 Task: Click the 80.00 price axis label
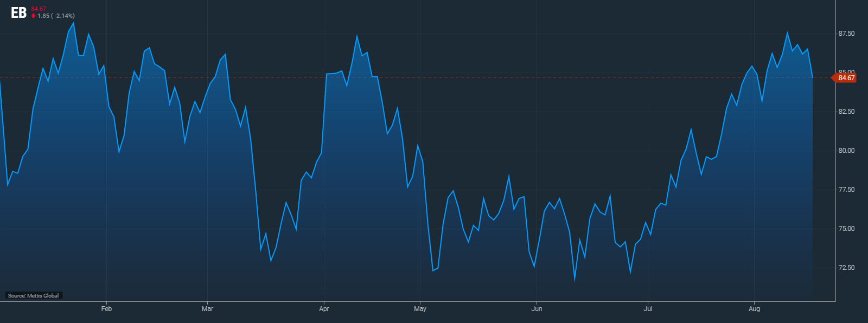tap(846, 151)
